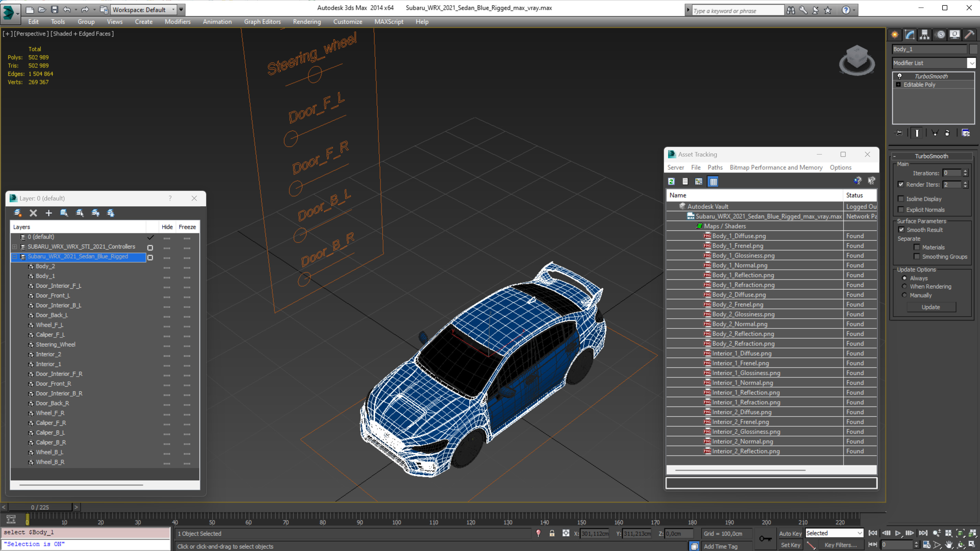Toggle TurboSmooth modifier lightbulb visibility

(x=900, y=76)
